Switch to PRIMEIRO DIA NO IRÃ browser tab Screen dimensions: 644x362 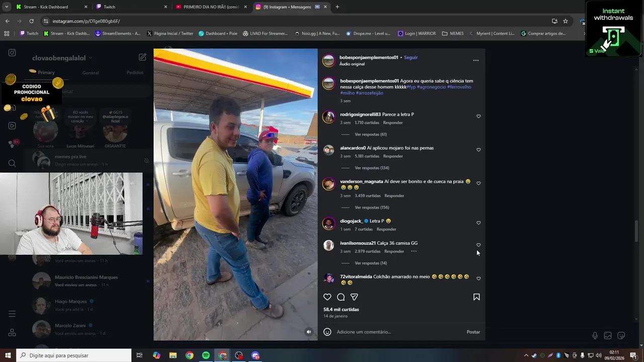click(211, 7)
